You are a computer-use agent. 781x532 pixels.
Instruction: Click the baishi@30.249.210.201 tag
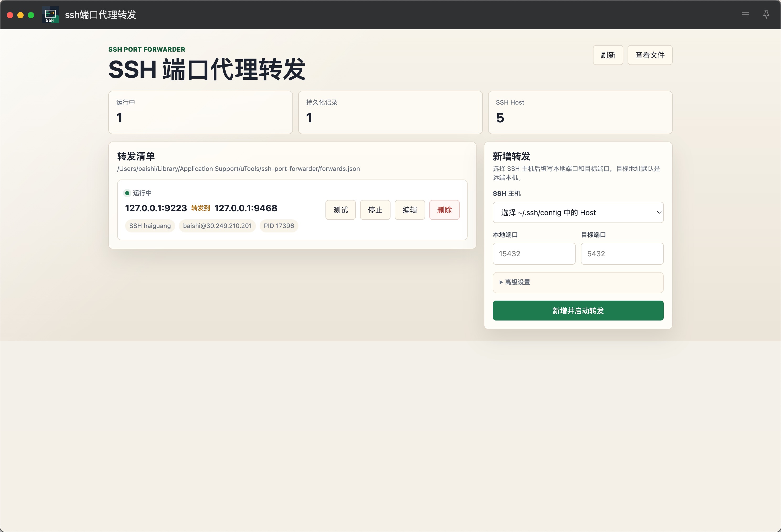(217, 226)
